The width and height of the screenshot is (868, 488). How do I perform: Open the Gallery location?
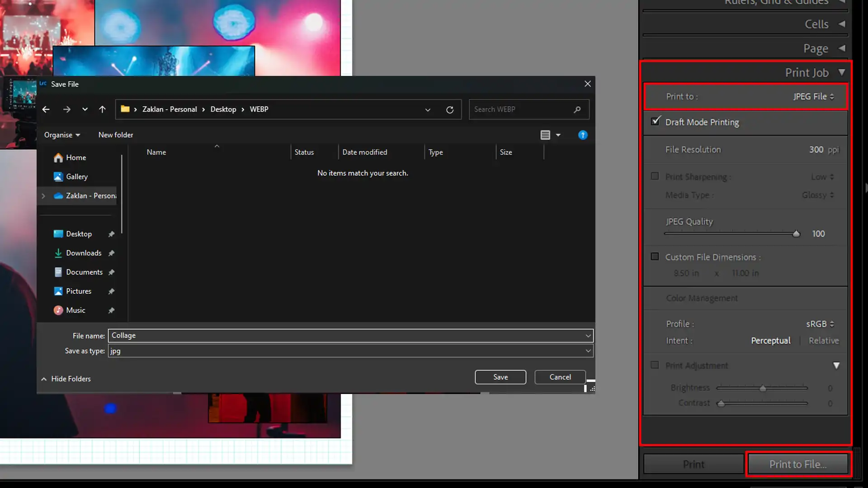pyautogui.click(x=77, y=177)
